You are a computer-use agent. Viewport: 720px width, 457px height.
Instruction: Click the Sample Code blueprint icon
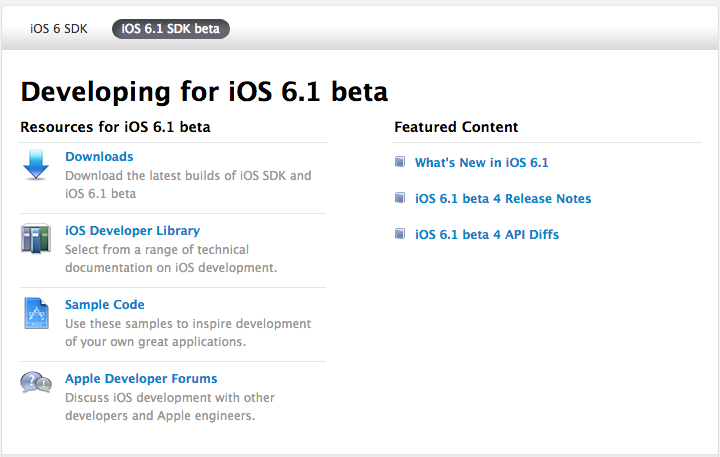click(36, 313)
